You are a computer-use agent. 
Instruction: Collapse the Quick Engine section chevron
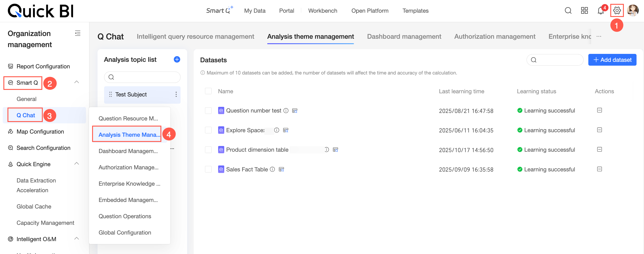[x=76, y=163]
